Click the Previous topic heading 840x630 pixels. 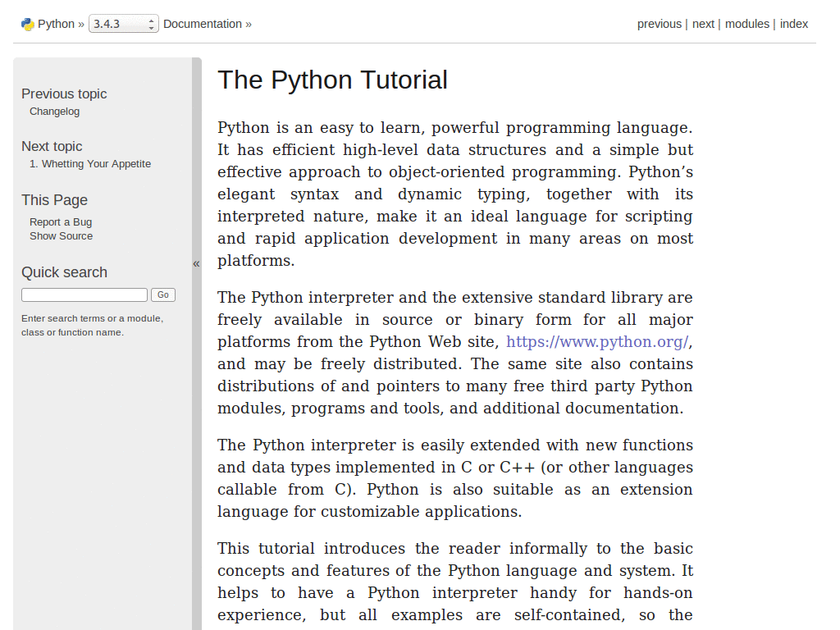(64, 94)
